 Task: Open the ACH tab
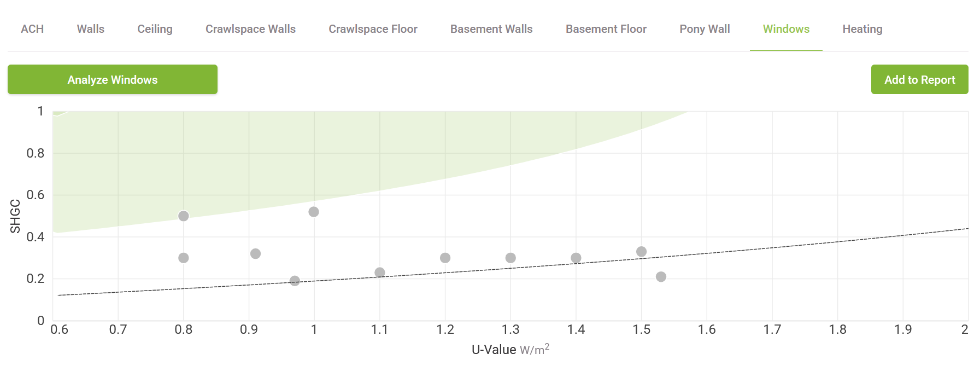[32, 29]
